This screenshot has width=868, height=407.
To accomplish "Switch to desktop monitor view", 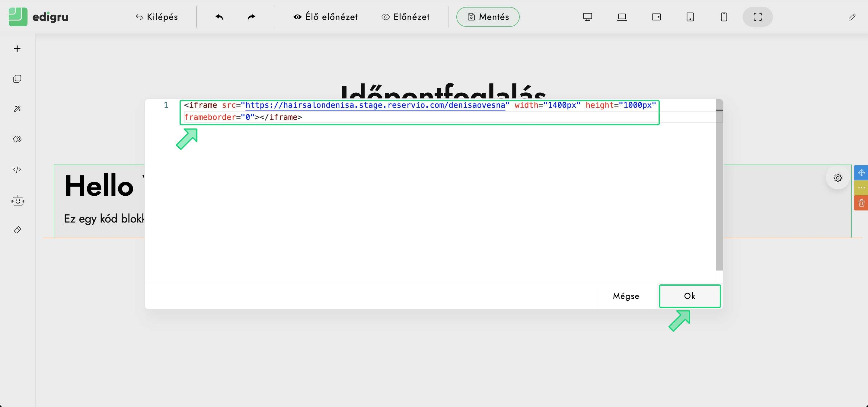I will [587, 17].
